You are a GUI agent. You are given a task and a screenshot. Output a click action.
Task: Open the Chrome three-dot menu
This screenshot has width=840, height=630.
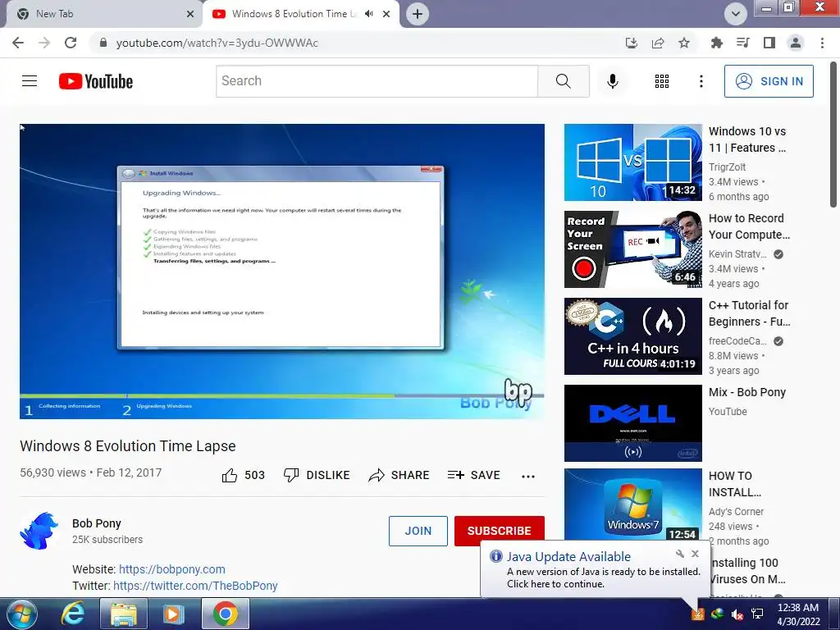(822, 43)
